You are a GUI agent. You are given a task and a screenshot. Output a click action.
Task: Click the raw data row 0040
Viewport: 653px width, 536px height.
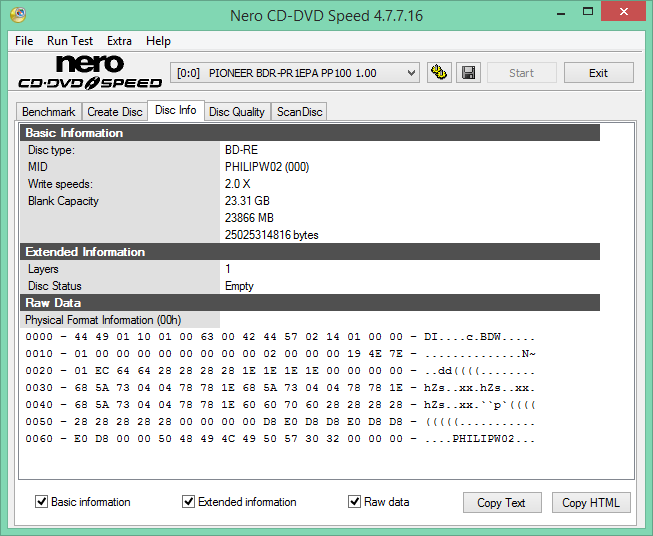[280, 405]
